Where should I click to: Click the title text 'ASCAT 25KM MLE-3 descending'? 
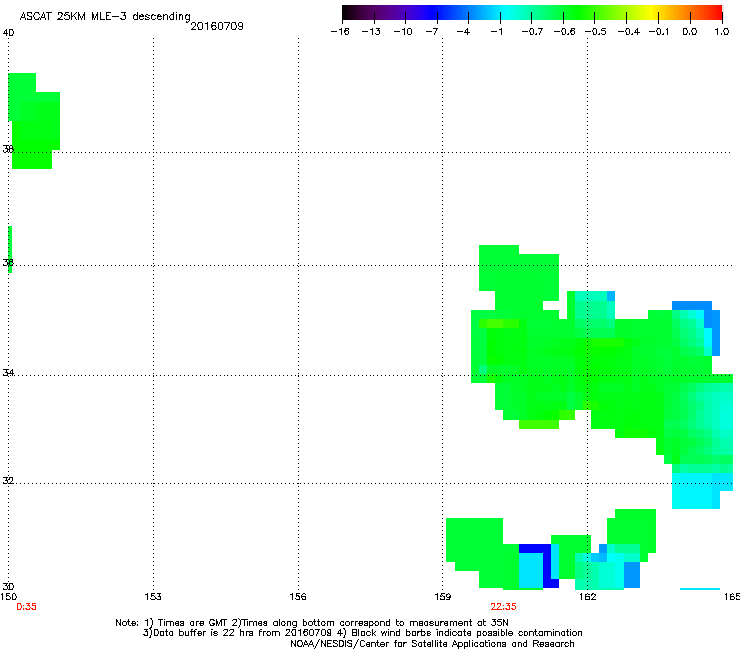point(105,16)
